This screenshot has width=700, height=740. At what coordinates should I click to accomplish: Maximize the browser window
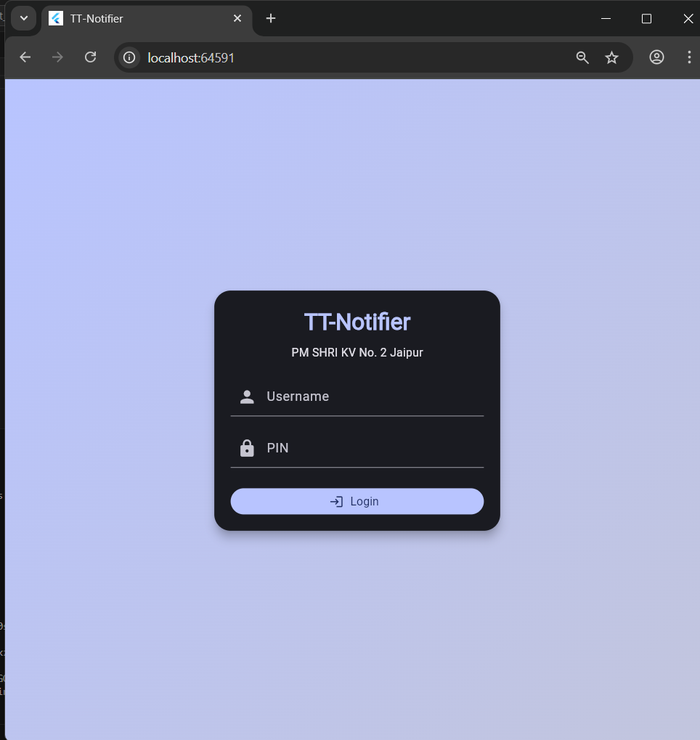[646, 19]
